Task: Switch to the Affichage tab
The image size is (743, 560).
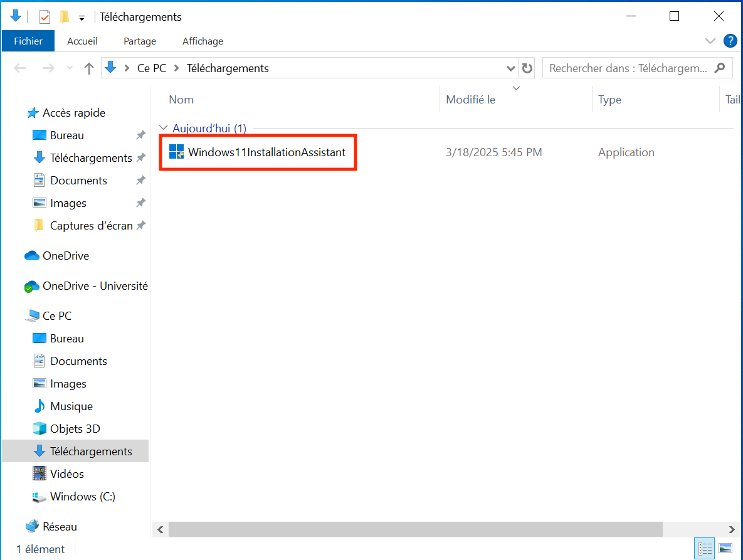Action: click(203, 41)
